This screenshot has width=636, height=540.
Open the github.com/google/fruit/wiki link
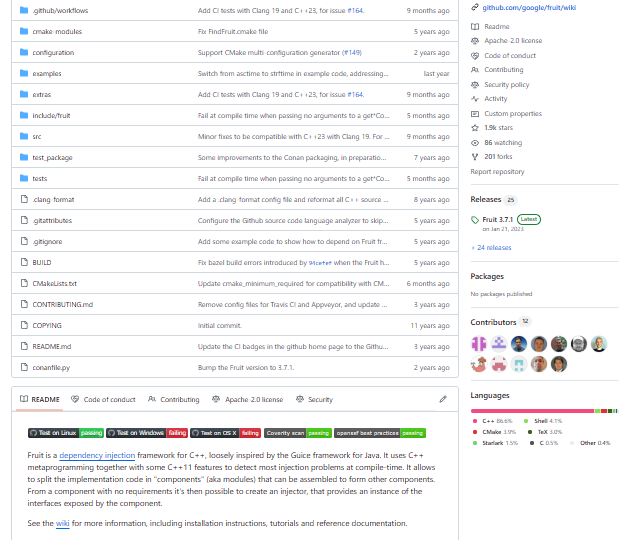(x=529, y=7)
